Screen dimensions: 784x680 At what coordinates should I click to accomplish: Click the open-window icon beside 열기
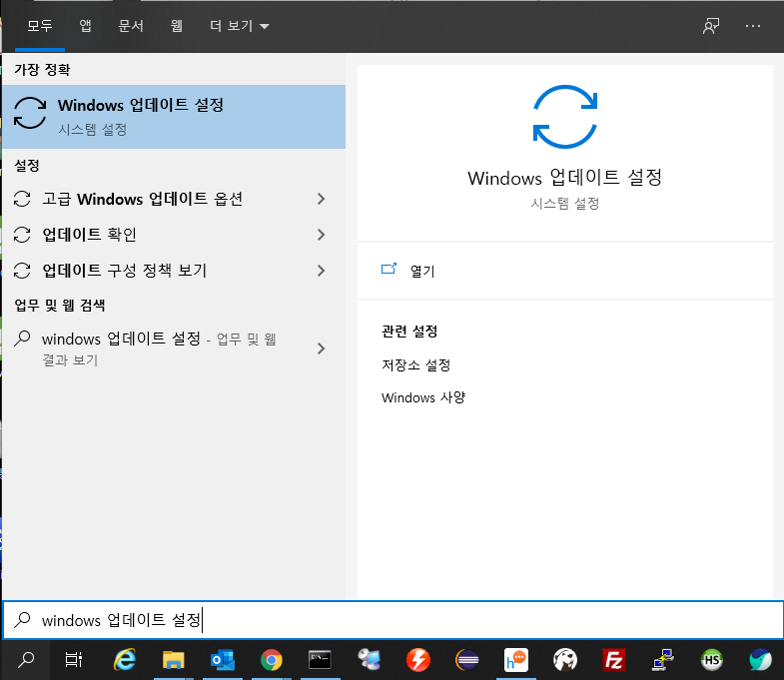tap(389, 269)
